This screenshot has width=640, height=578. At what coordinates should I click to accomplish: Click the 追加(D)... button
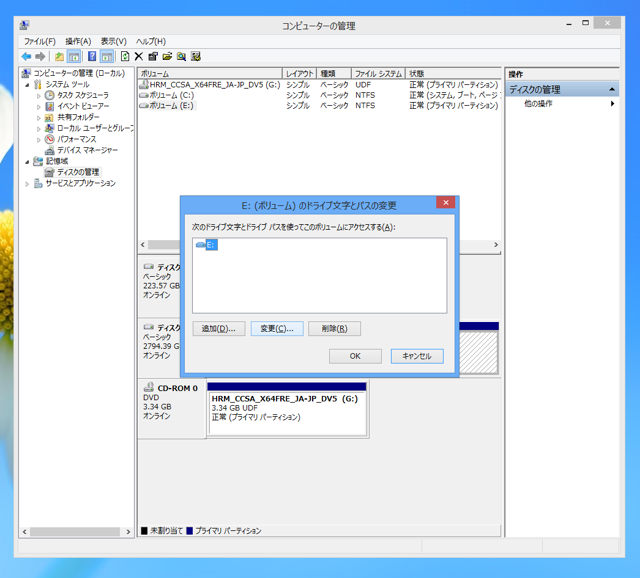click(x=219, y=329)
